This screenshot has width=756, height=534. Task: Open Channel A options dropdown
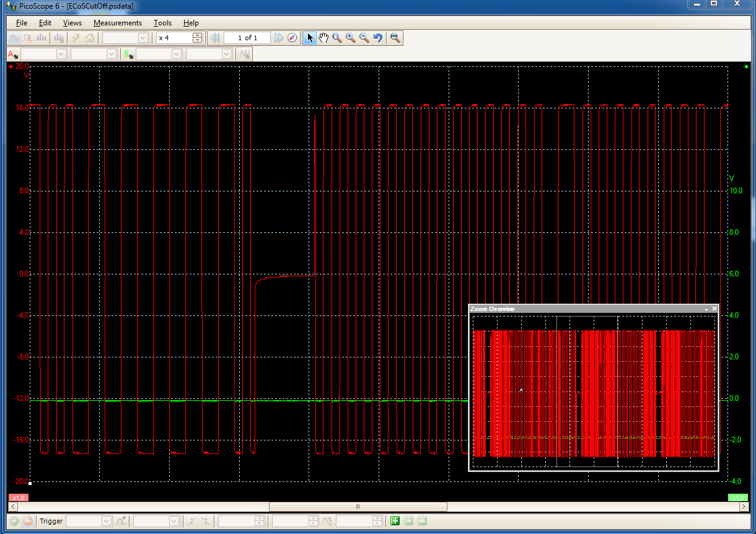13,55
